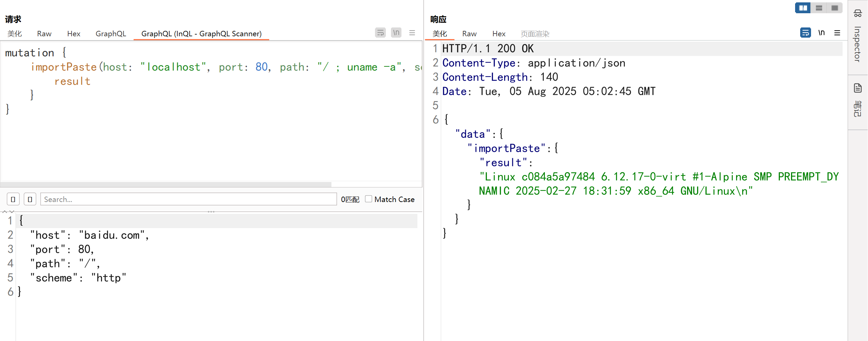Image resolution: width=868 pixels, height=341 pixels.
Task: Toggle non-printable characters in request pane
Action: coord(396,33)
